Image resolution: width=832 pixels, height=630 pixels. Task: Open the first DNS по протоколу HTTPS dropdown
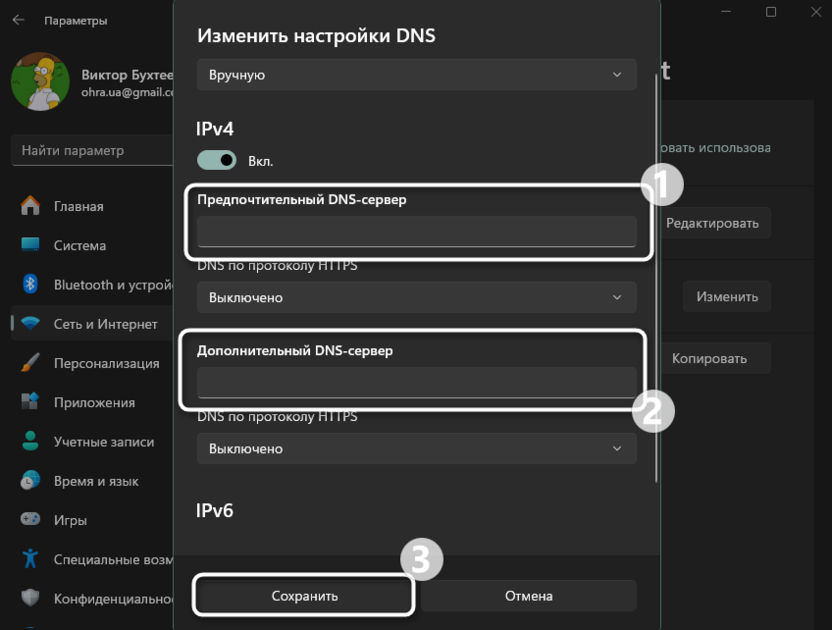pos(416,297)
